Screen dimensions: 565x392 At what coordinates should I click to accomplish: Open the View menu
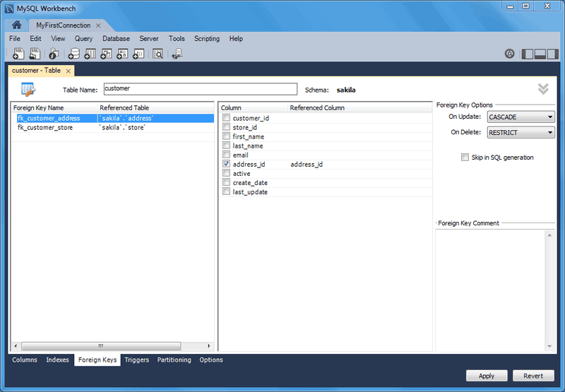click(x=58, y=39)
